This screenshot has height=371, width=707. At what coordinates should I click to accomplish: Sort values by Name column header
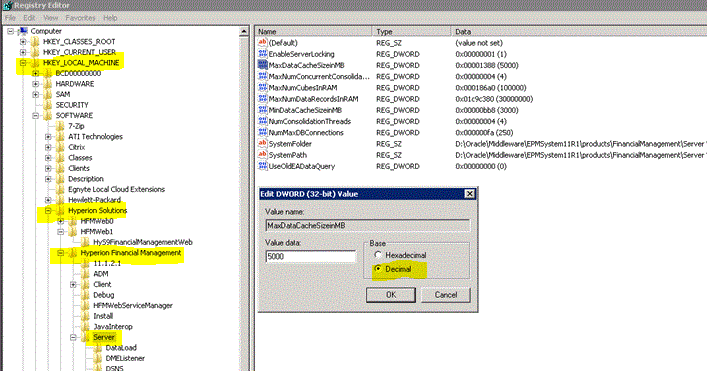313,32
